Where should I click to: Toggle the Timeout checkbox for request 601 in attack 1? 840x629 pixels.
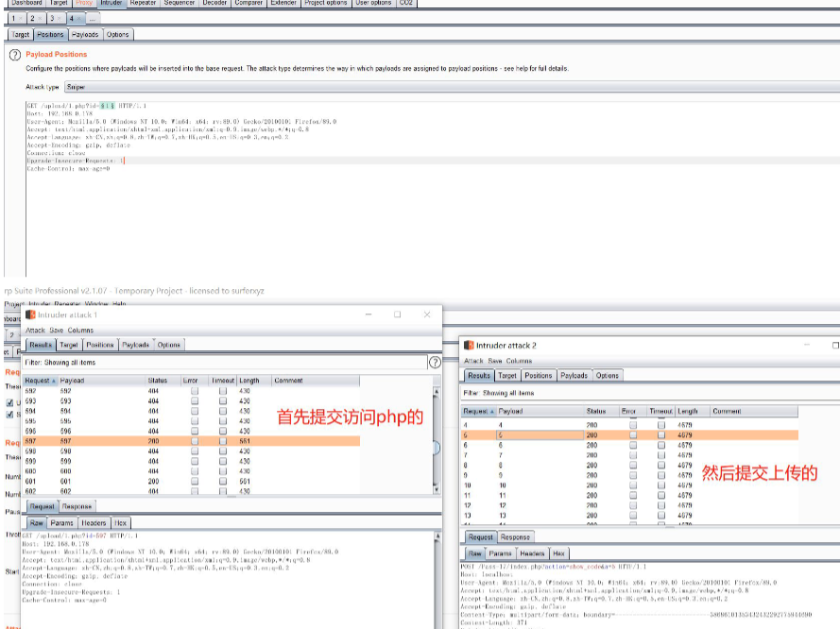point(224,481)
